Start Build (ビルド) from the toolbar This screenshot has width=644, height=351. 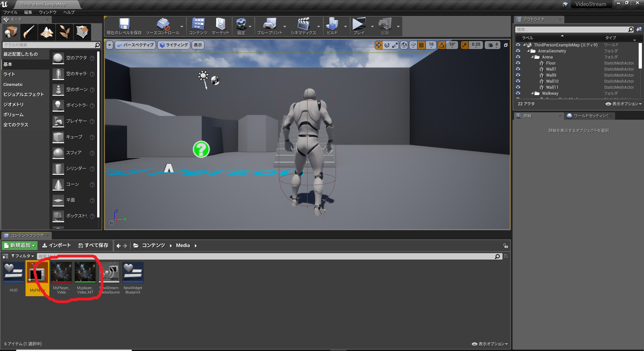(333, 26)
